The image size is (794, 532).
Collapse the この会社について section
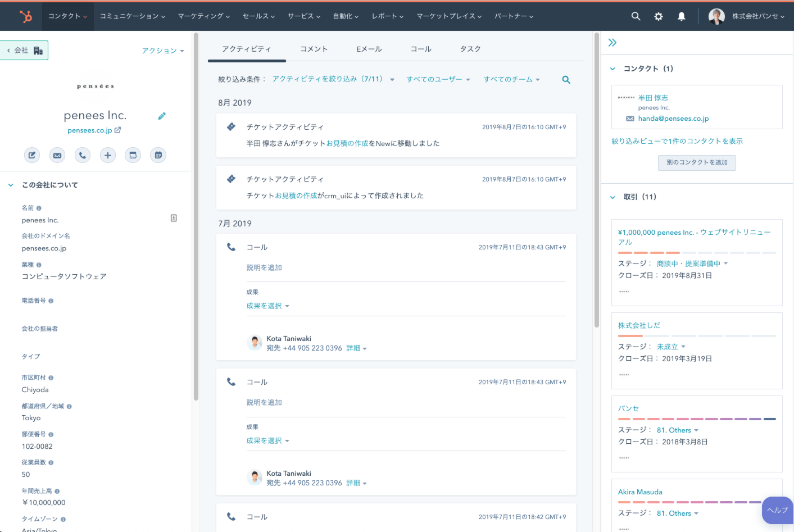click(11, 185)
